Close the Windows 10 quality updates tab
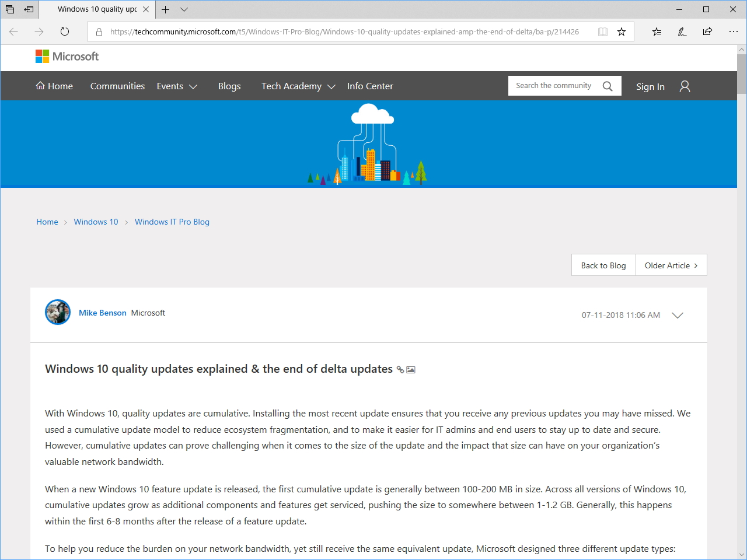747x560 pixels. point(146,9)
